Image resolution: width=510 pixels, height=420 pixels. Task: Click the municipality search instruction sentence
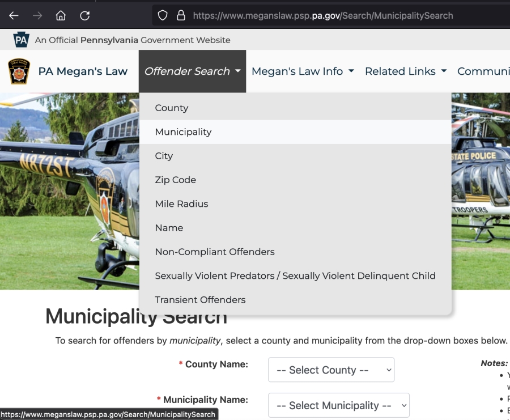(x=281, y=341)
